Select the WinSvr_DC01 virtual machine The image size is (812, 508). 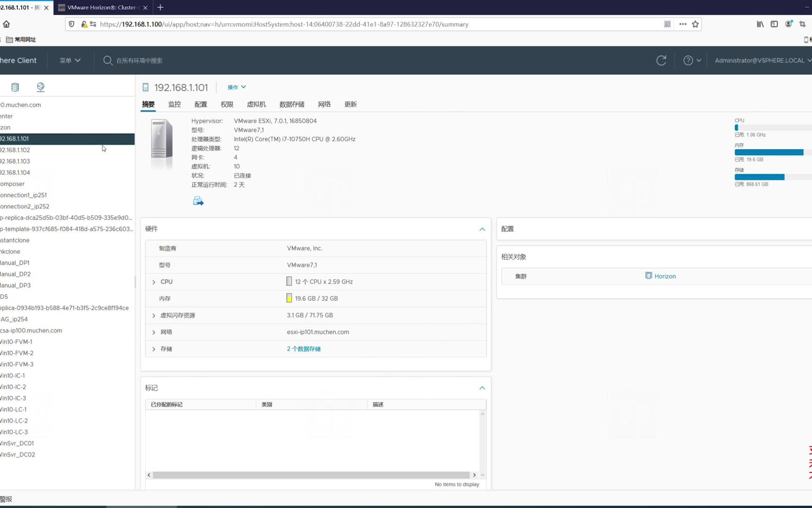67,444
